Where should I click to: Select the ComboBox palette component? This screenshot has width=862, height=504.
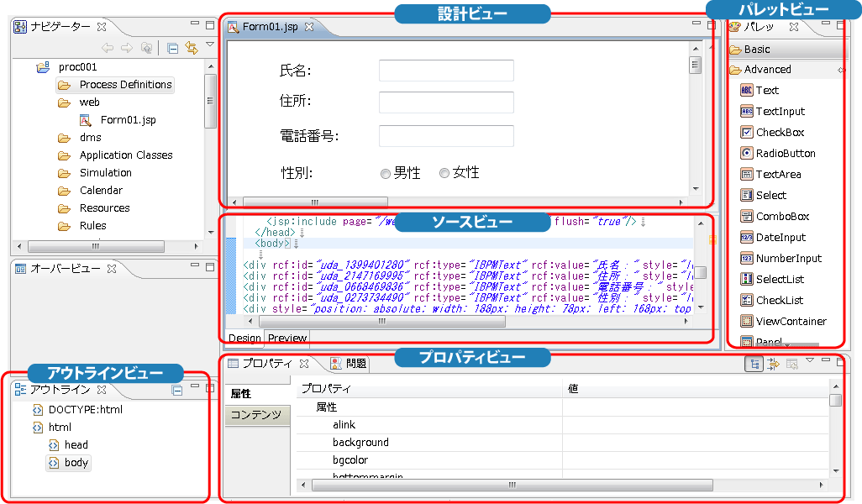click(775, 216)
